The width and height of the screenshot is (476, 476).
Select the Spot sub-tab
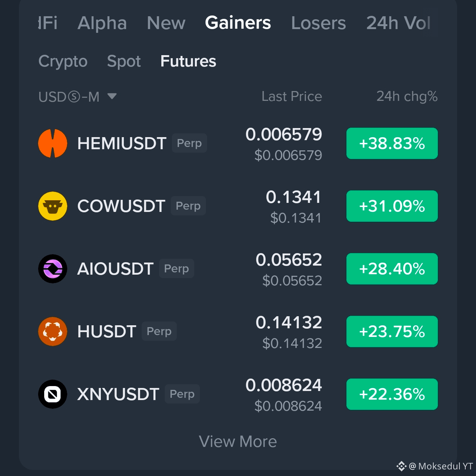click(x=124, y=61)
